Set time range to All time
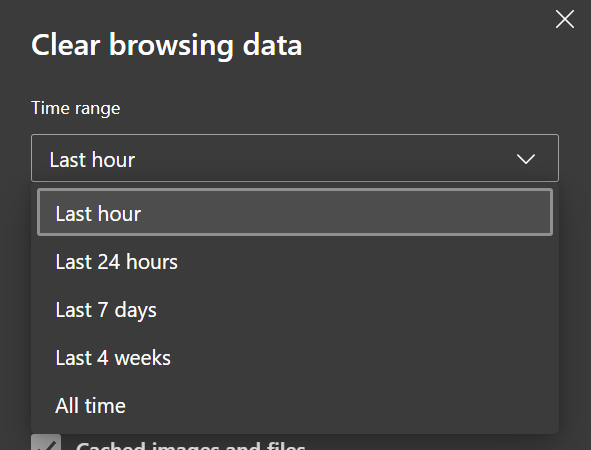The height and width of the screenshot is (450, 591). [295, 406]
